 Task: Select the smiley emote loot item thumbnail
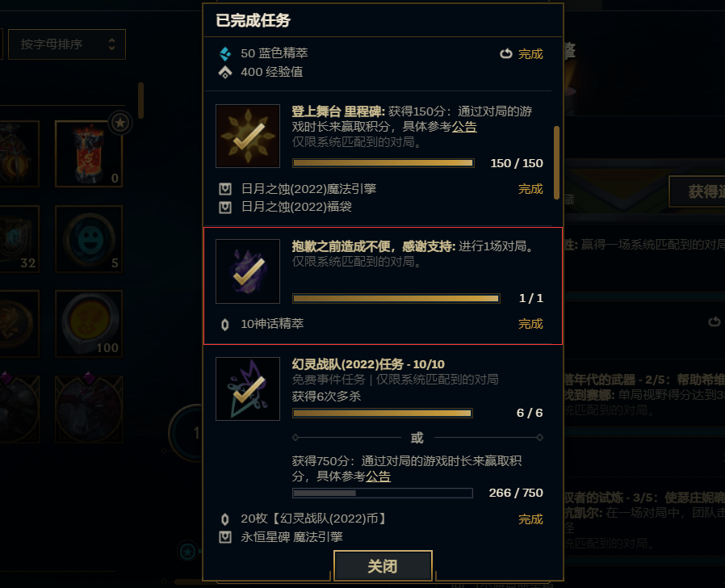89,239
